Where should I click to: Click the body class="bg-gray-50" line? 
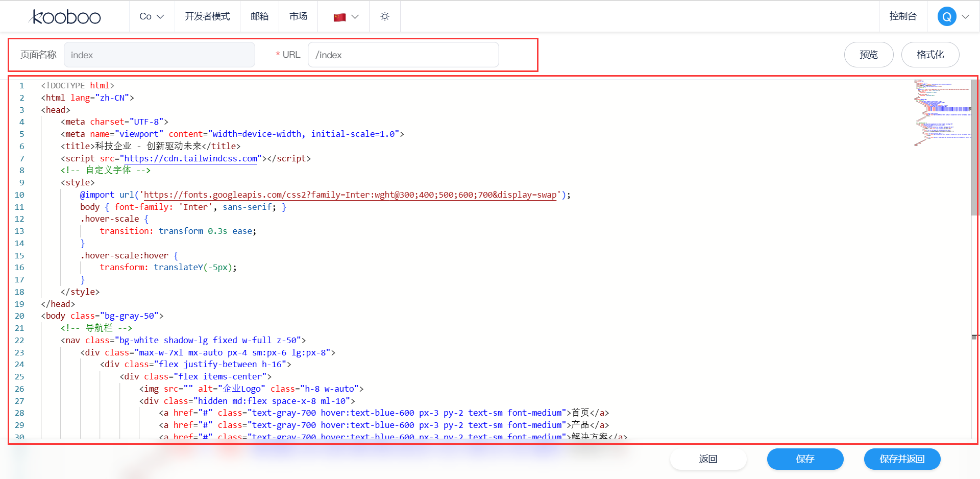pyautogui.click(x=102, y=316)
